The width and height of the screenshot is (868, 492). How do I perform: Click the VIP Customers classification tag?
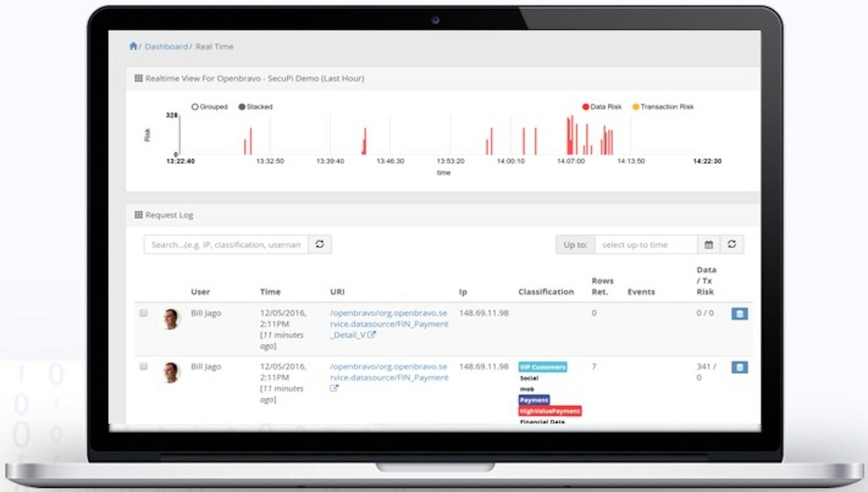pyautogui.click(x=542, y=367)
